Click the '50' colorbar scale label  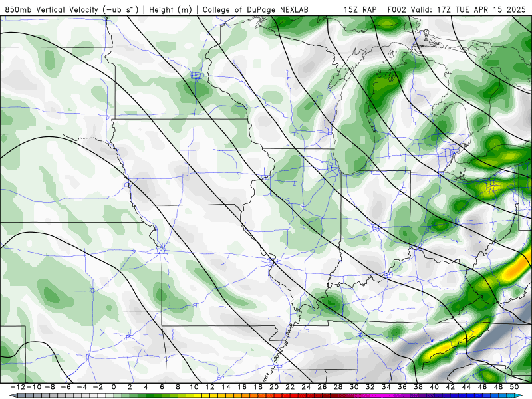514,387
